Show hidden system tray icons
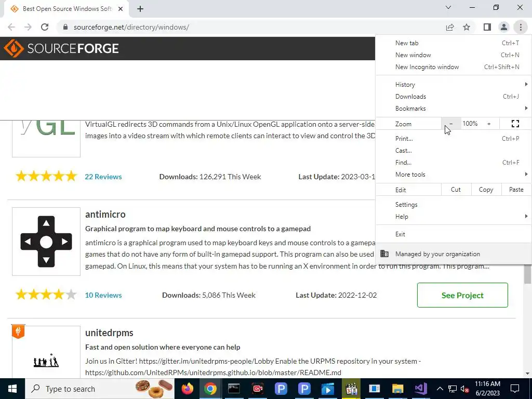The image size is (532, 399). click(440, 389)
